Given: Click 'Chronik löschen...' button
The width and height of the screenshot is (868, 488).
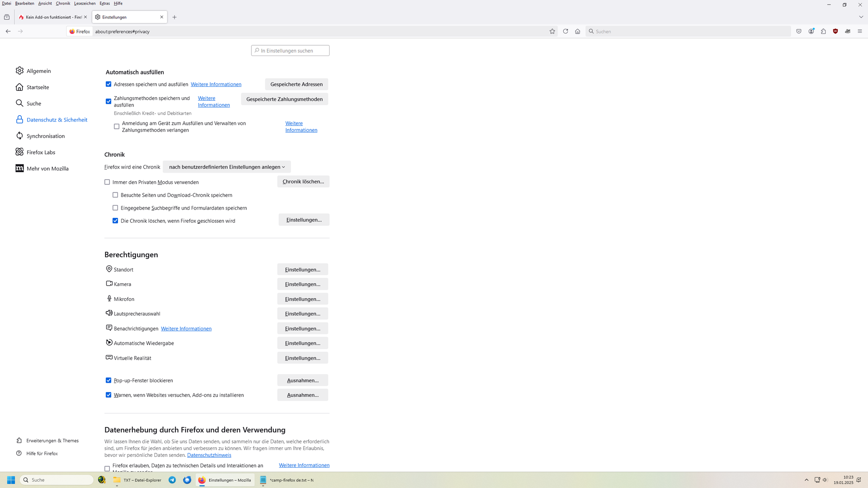Looking at the screenshot, I should point(303,182).
